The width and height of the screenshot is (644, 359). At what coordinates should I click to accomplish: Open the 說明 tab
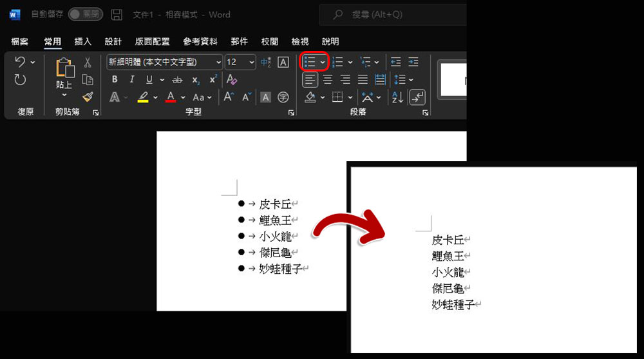pos(330,41)
